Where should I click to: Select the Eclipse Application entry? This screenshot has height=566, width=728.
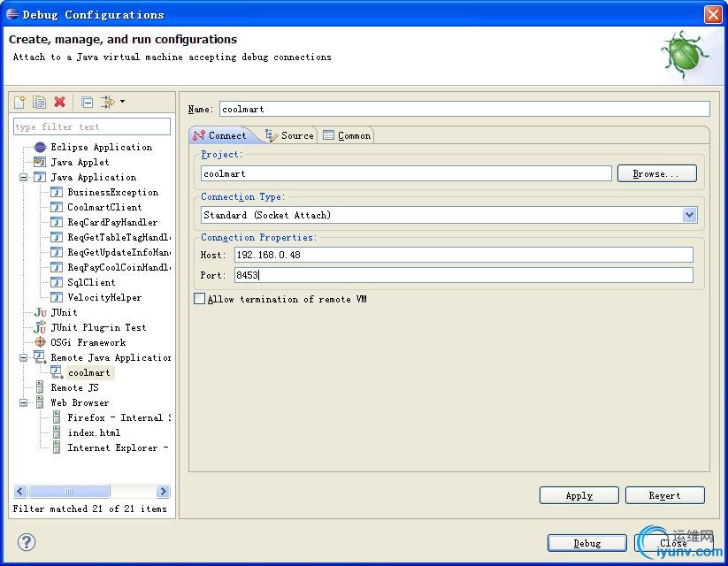point(101,147)
